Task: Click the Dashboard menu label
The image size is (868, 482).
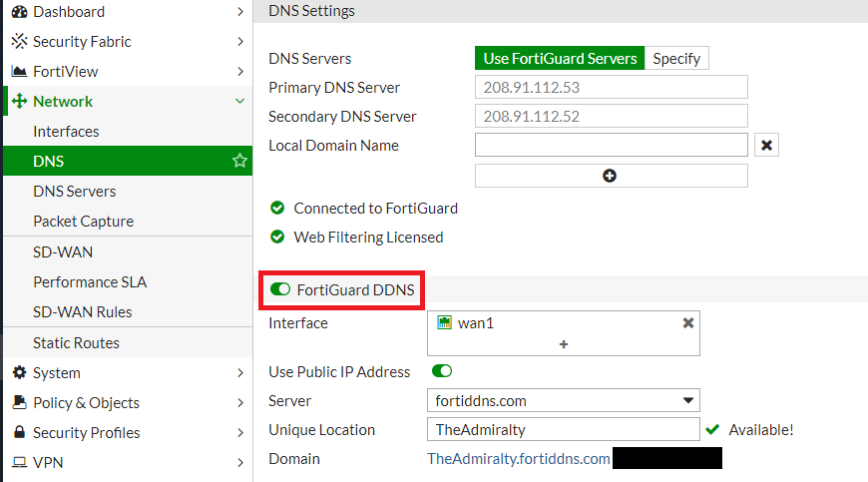Action: pos(69,12)
